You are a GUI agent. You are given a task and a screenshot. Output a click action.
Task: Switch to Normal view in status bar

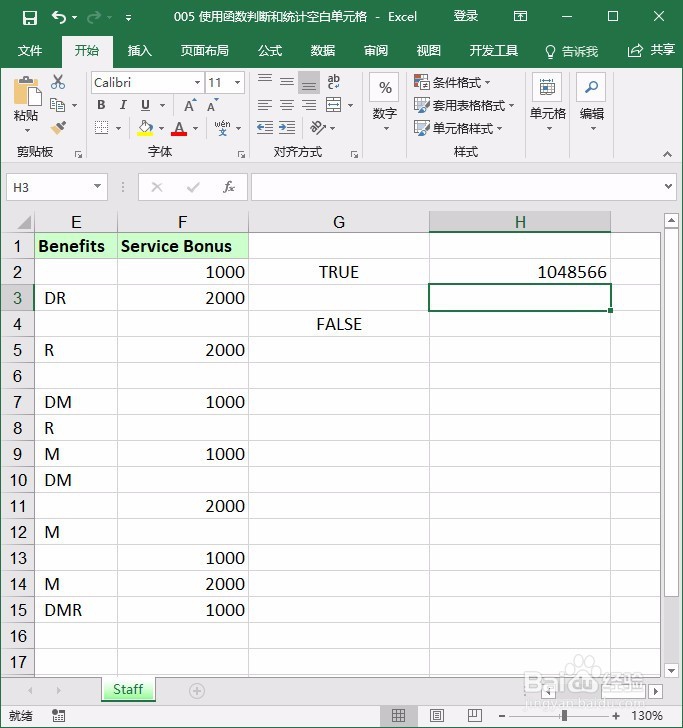[x=398, y=715]
